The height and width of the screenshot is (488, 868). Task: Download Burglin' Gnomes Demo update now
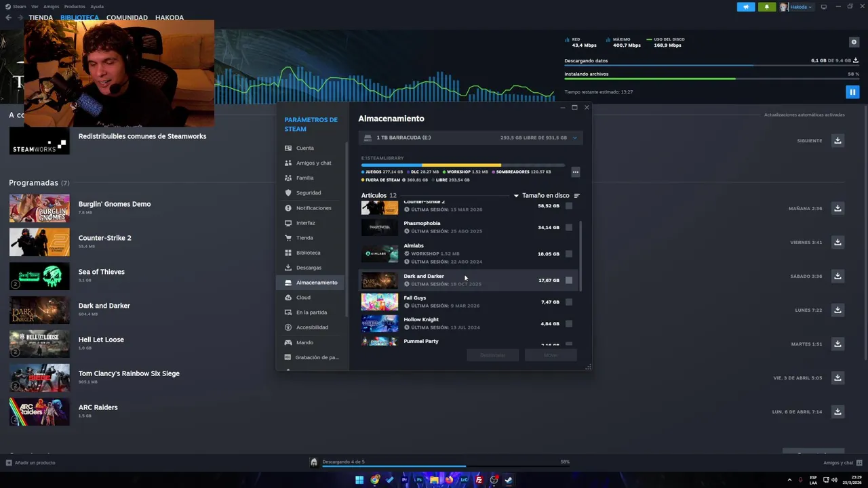[x=837, y=208]
